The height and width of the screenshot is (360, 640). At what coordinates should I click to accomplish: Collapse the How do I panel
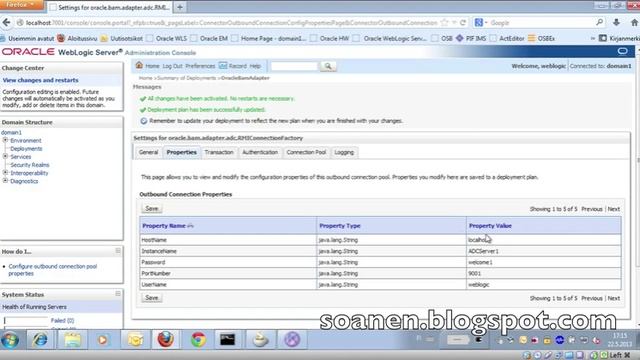tap(118, 251)
